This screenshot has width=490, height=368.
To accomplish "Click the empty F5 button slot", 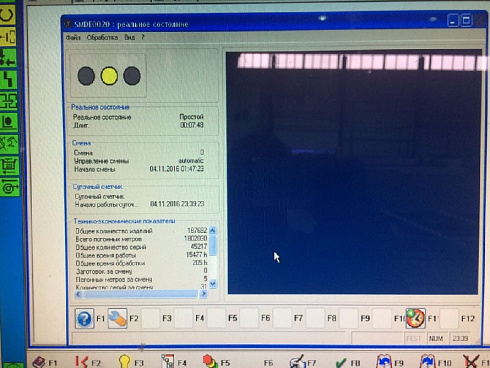I will 216,319.
